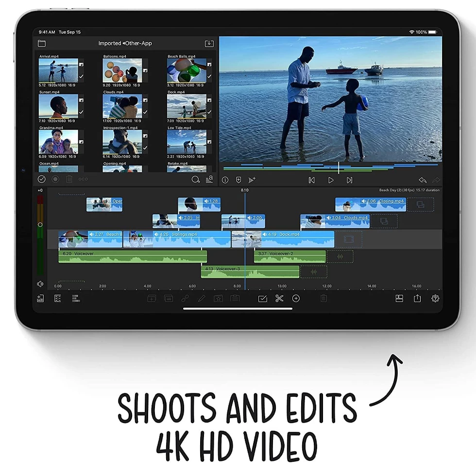The height and width of the screenshot is (476, 476).
Task: Jump to previous clip edge
Action: (311, 180)
